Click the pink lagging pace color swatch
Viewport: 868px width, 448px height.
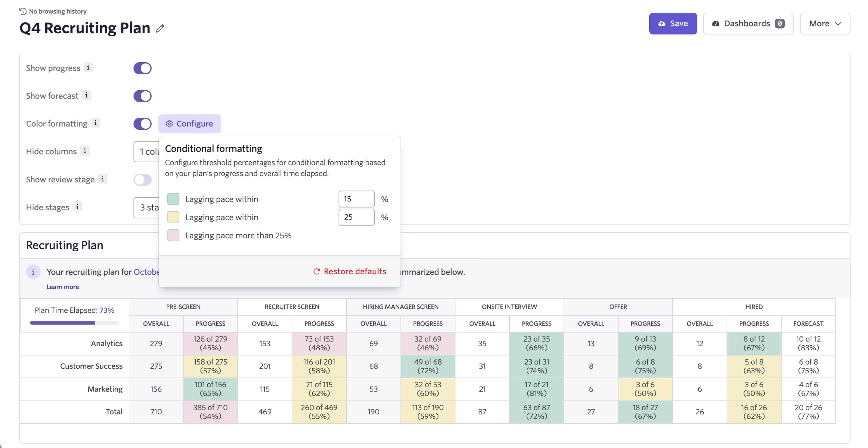tap(173, 236)
